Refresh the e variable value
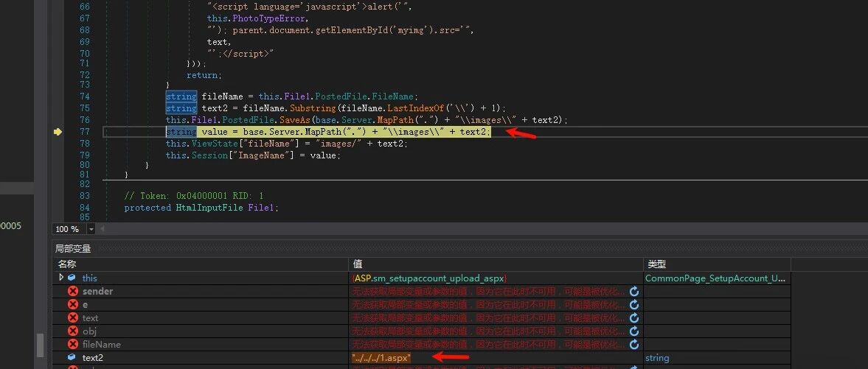This screenshot has height=369, width=868. pos(634,304)
